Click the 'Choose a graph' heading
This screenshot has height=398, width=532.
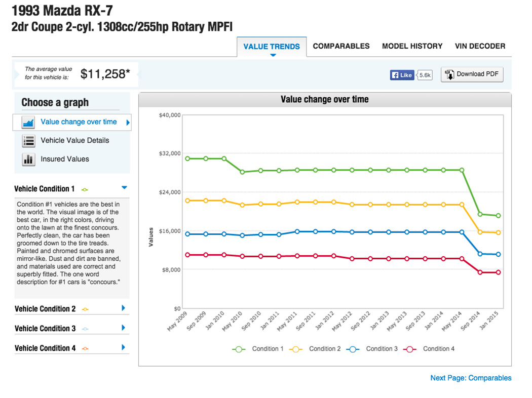pyautogui.click(x=55, y=102)
